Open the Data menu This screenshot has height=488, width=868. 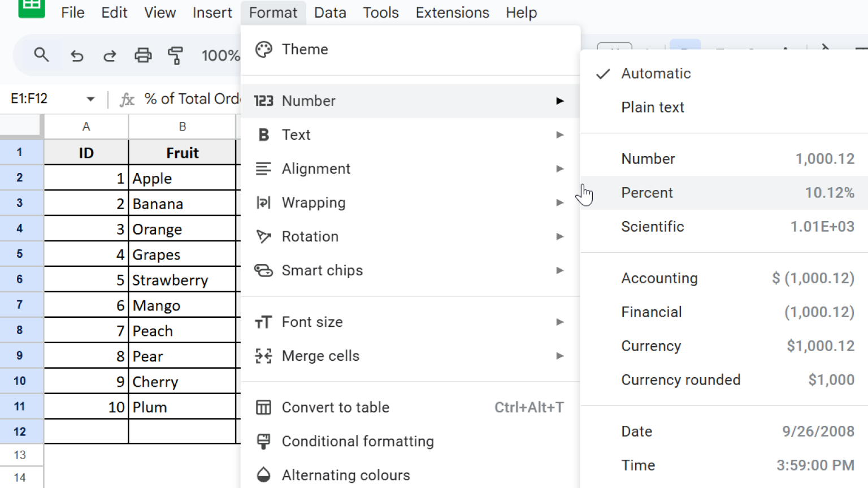pos(330,12)
